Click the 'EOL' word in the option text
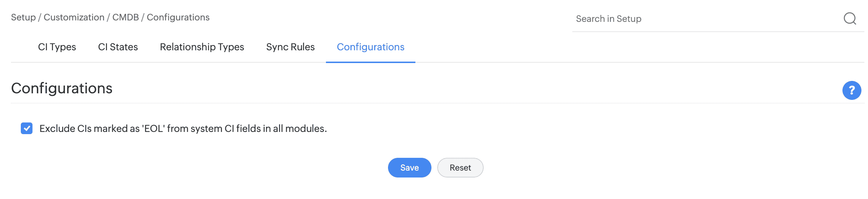Image resolution: width=868 pixels, height=199 pixels. [x=154, y=129]
